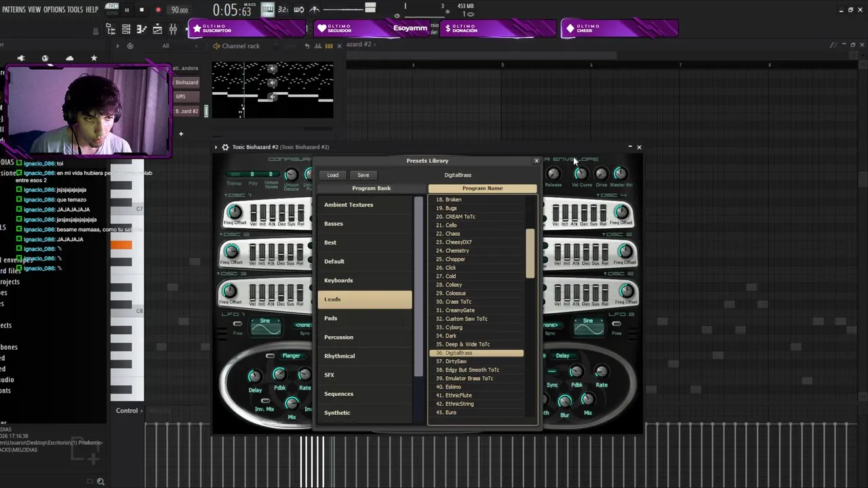Image resolution: width=868 pixels, height=488 pixels.
Task: Click the OSC 1 Freq Offset knob
Action: tap(235, 213)
